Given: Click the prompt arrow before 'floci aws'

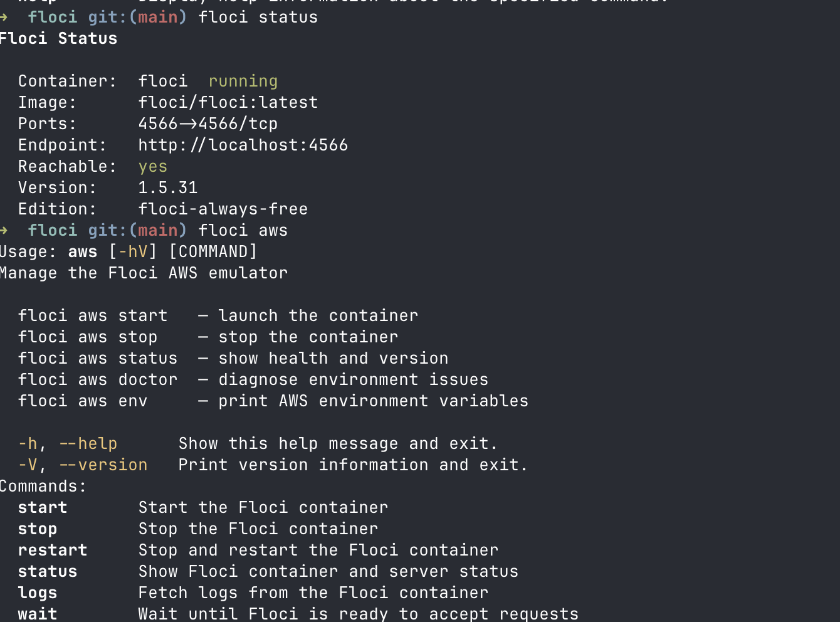Looking at the screenshot, I should (x=4, y=230).
